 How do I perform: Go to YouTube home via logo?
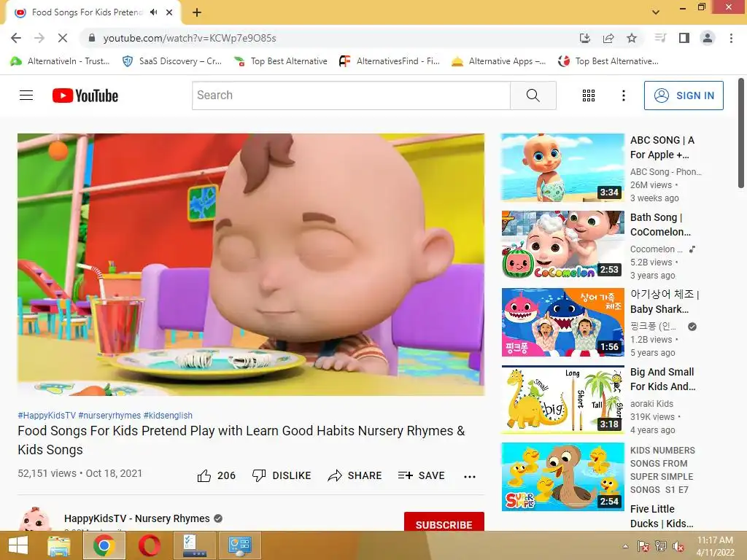click(x=85, y=96)
